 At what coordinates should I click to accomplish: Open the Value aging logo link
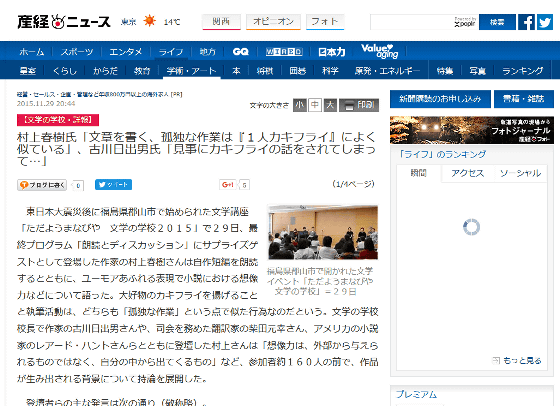click(379, 51)
